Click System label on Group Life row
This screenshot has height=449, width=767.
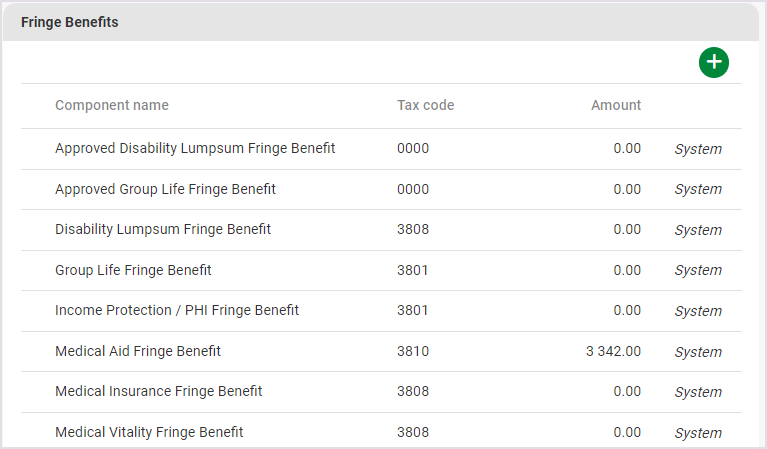pos(698,270)
